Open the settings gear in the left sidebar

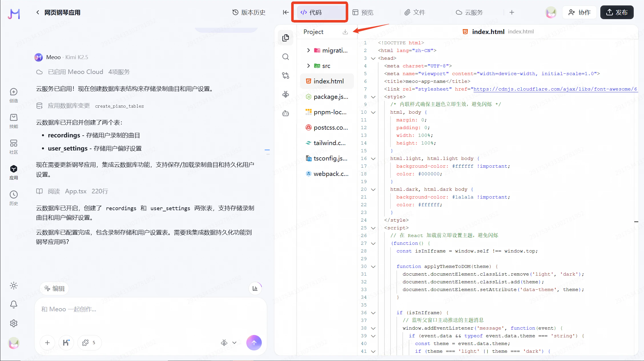coord(14,323)
